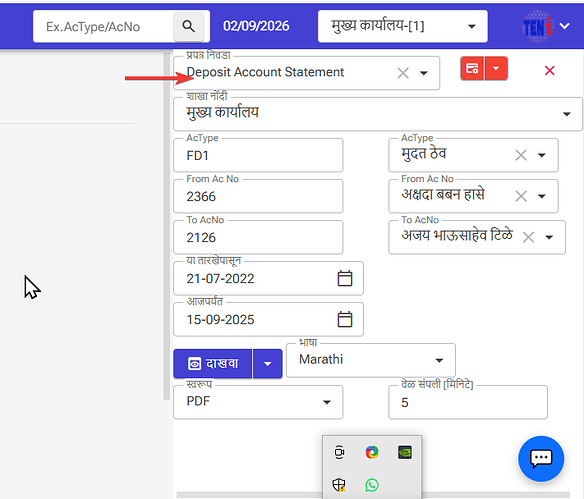Open the calendar for the 21-07-2022 date
This screenshot has height=499, width=584.
pyautogui.click(x=345, y=279)
